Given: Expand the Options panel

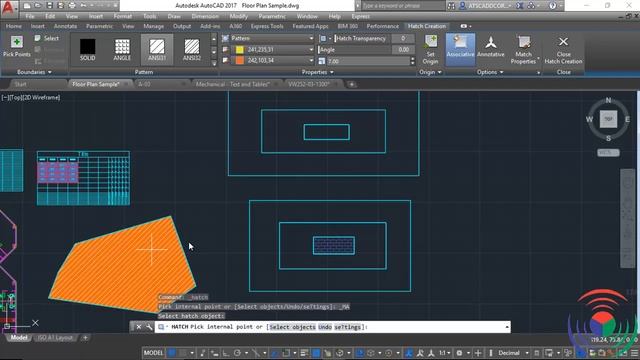Looking at the screenshot, I should click(490, 72).
